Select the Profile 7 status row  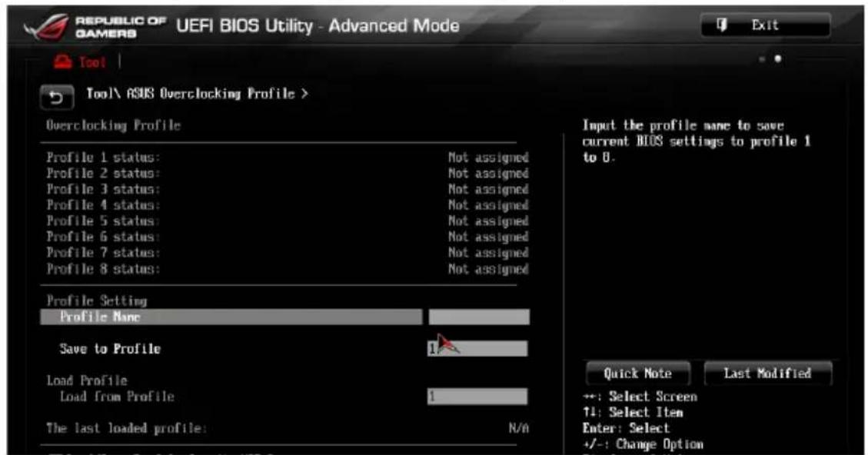pos(288,253)
